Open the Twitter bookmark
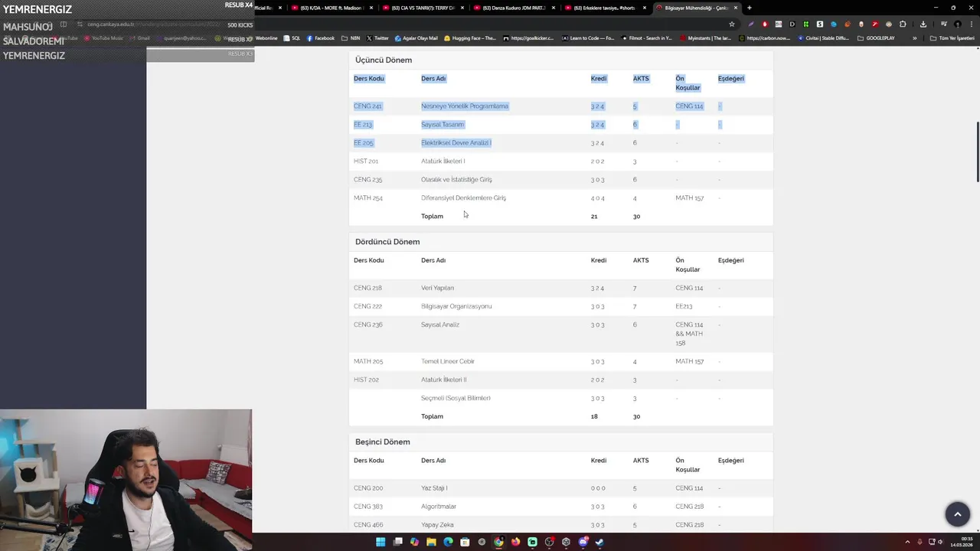Image resolution: width=980 pixels, height=551 pixels. (377, 38)
